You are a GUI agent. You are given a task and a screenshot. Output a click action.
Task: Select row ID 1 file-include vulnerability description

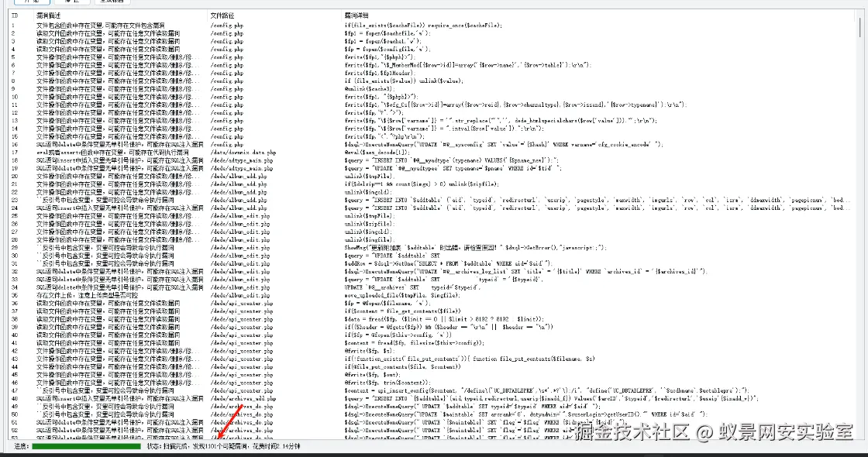pyautogui.click(x=101, y=26)
